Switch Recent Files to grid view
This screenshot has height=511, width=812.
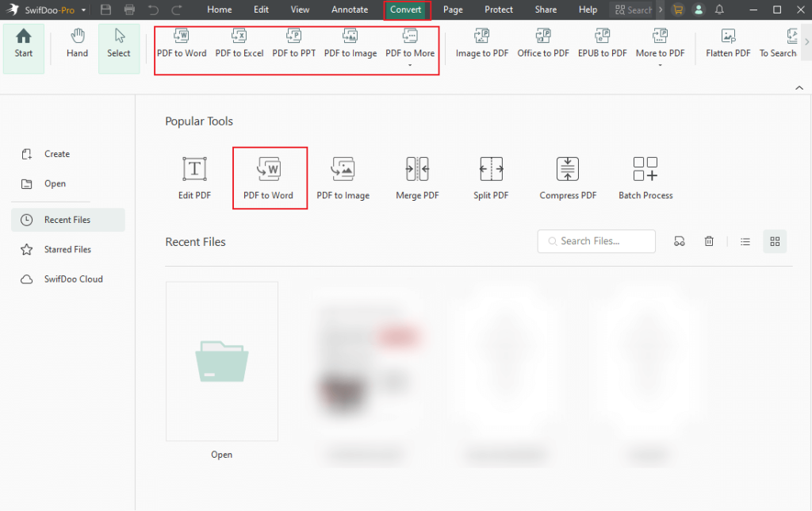click(x=775, y=240)
